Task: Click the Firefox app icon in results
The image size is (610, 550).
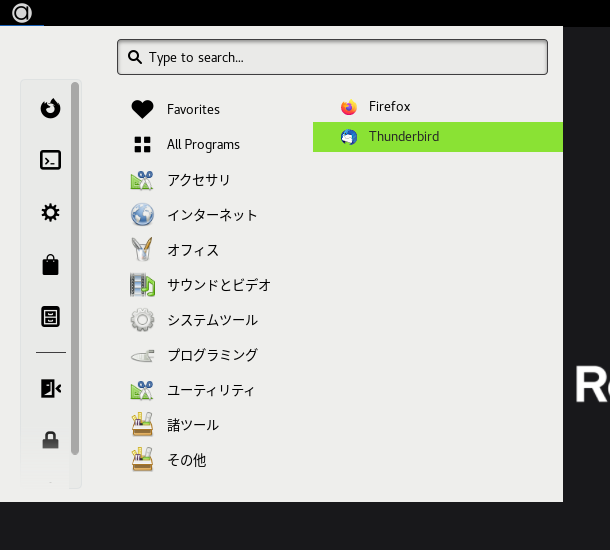Action: pos(349,107)
